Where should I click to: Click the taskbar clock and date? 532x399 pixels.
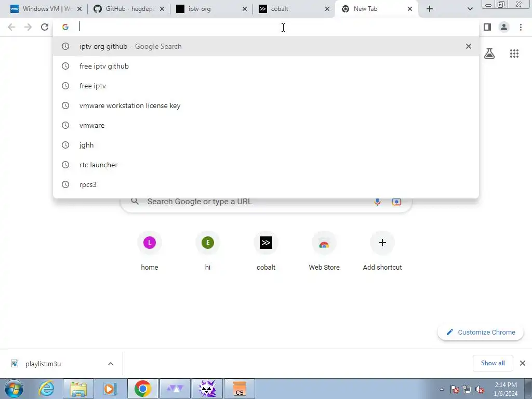[506, 389]
